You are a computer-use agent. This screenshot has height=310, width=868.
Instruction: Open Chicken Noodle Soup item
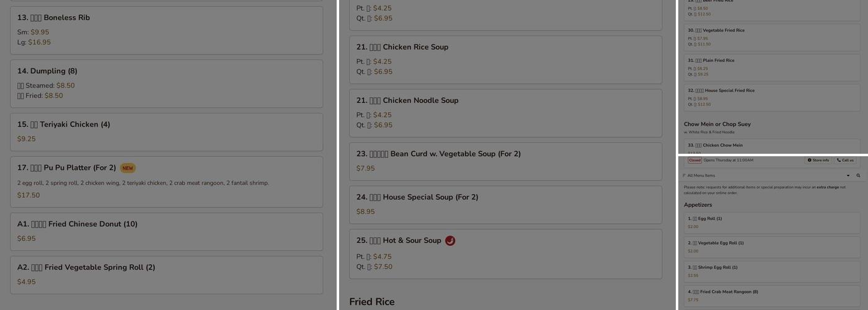[505, 112]
